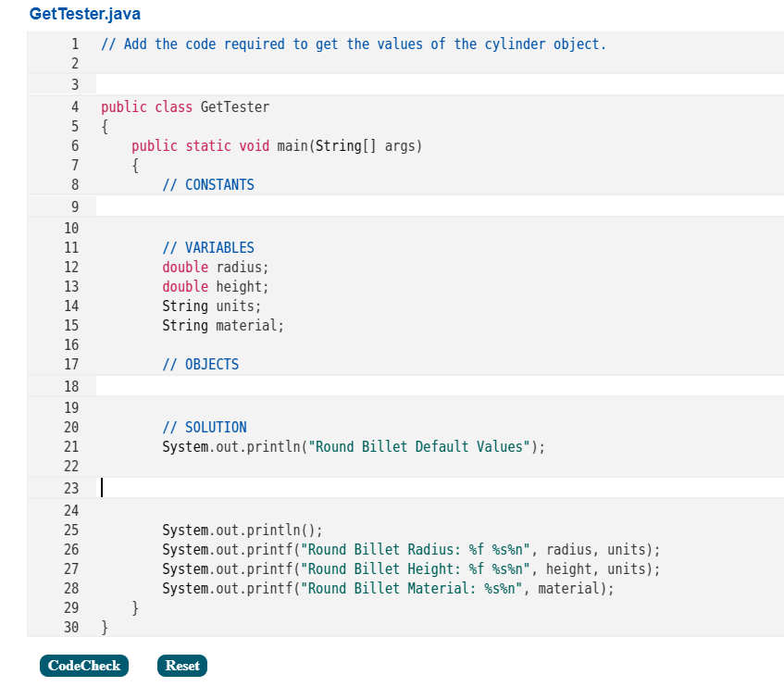784x687 pixels.
Task: Select the GetTester.java file title
Action: 84,14
